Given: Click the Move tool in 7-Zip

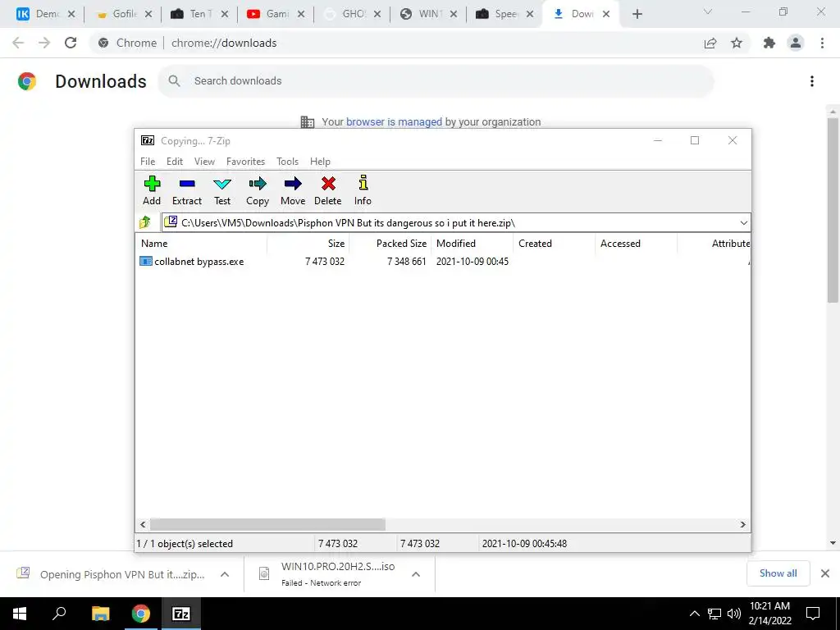Looking at the screenshot, I should click(293, 190).
